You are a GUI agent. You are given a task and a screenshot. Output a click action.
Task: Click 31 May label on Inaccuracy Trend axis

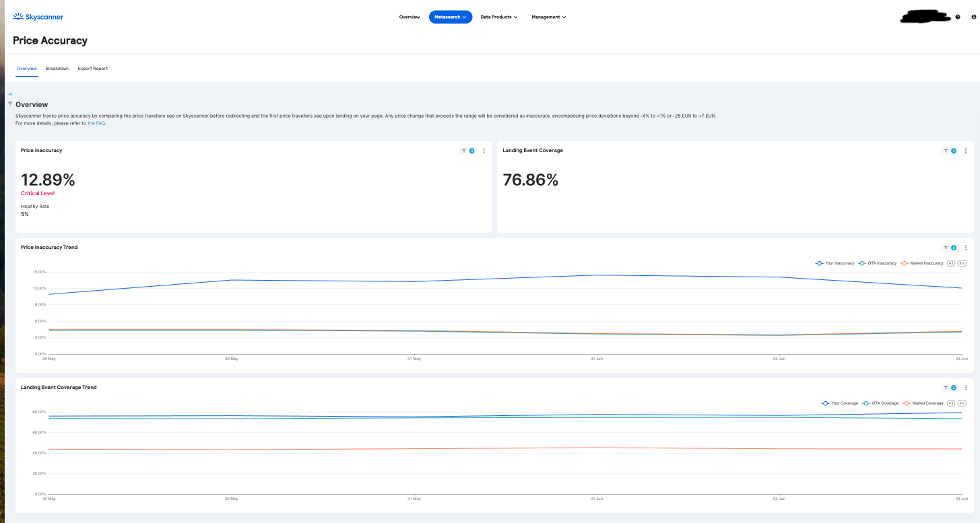coord(414,359)
